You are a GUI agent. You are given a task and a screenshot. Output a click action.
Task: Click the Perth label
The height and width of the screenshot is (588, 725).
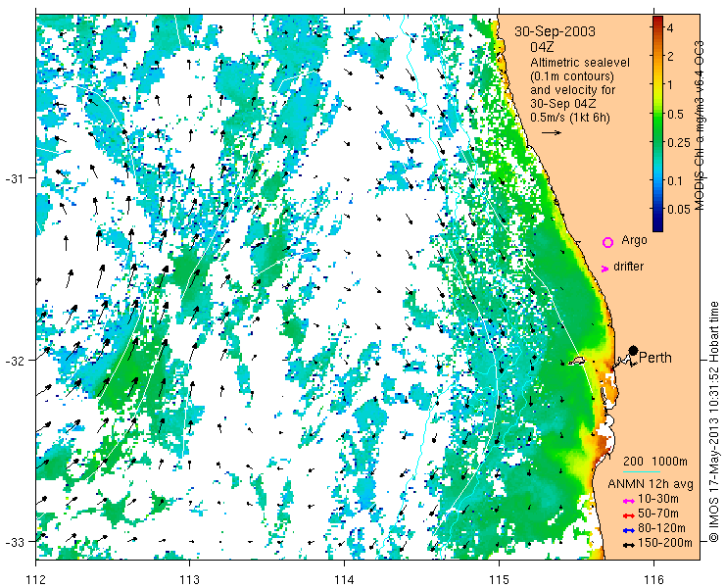pyautogui.click(x=655, y=358)
